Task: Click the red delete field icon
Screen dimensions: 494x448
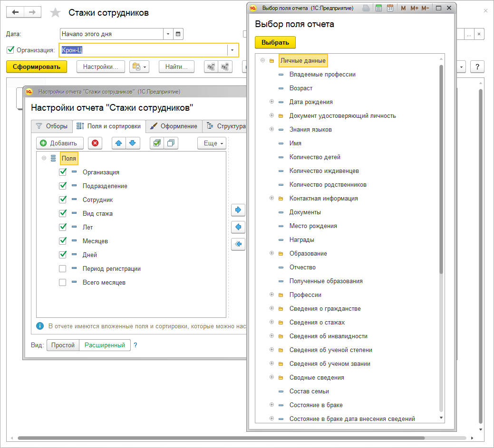Action: pos(95,143)
